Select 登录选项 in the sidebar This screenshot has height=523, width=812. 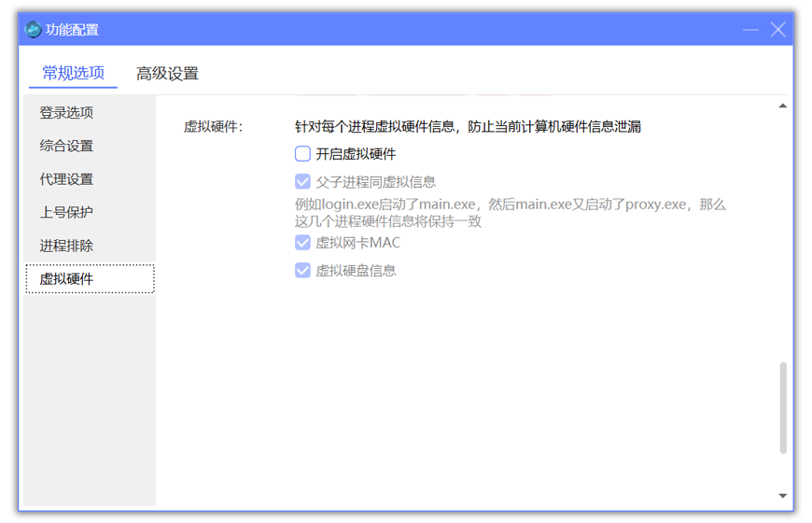(x=66, y=113)
